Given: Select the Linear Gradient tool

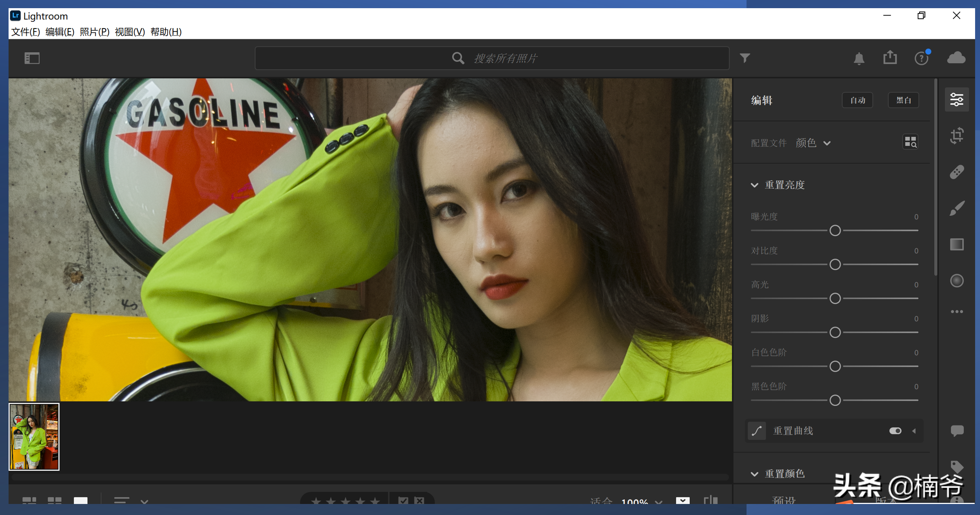Looking at the screenshot, I should tap(956, 244).
